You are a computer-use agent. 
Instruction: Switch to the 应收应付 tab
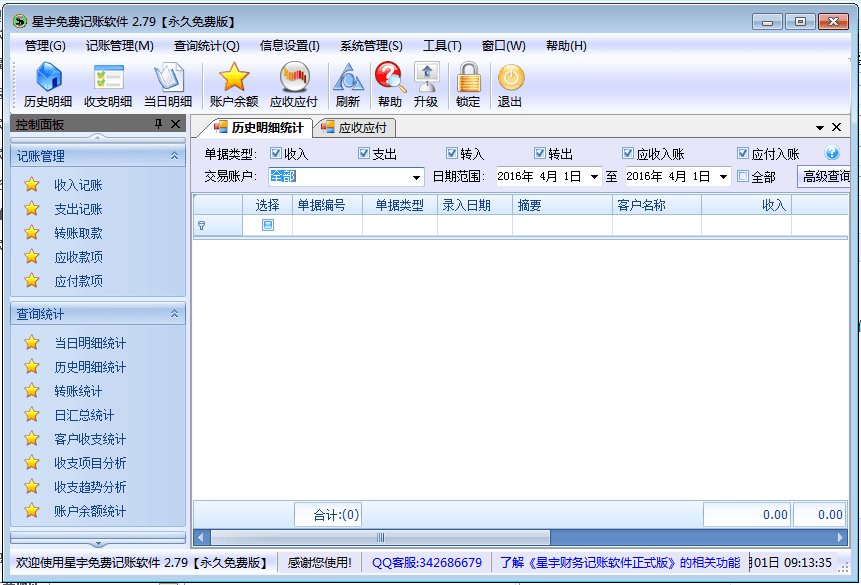click(x=355, y=128)
